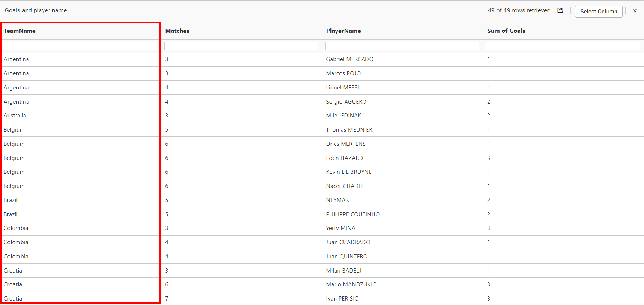Click the PHILIPPE COUTINHO cell
The width and height of the screenshot is (644, 305).
click(353, 214)
